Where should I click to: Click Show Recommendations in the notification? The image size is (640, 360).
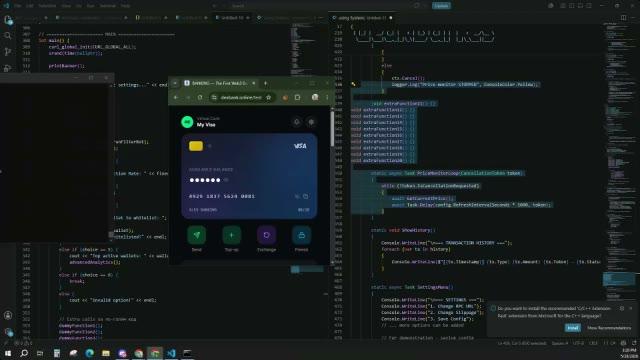click(x=609, y=328)
